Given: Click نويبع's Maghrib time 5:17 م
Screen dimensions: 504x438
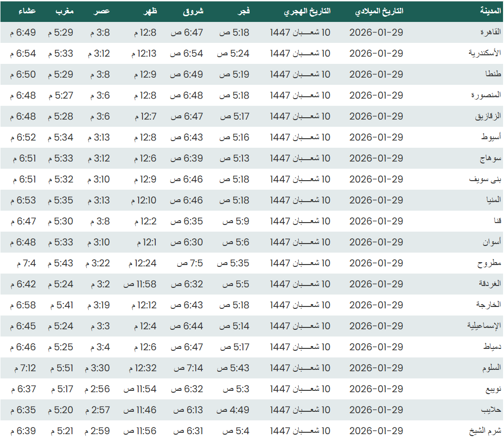Looking at the screenshot, I should (x=60, y=389).
